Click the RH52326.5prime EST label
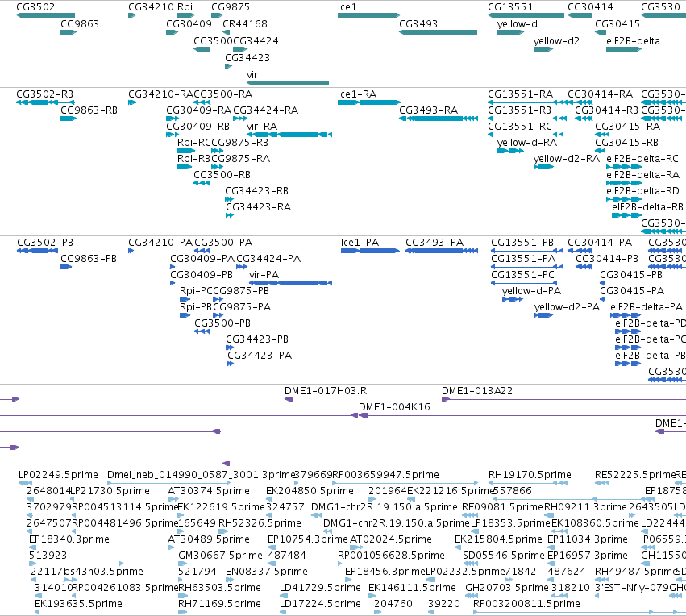 (x=260, y=524)
